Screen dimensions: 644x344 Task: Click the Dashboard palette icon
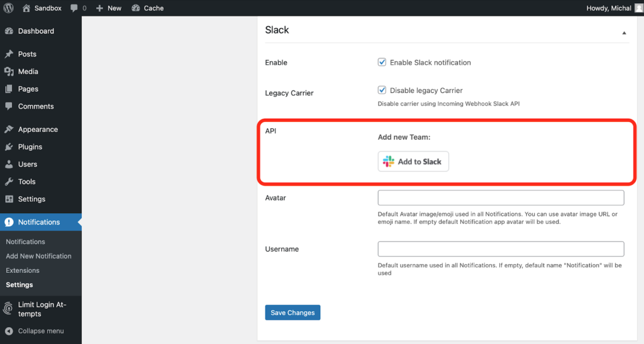pyautogui.click(x=9, y=31)
